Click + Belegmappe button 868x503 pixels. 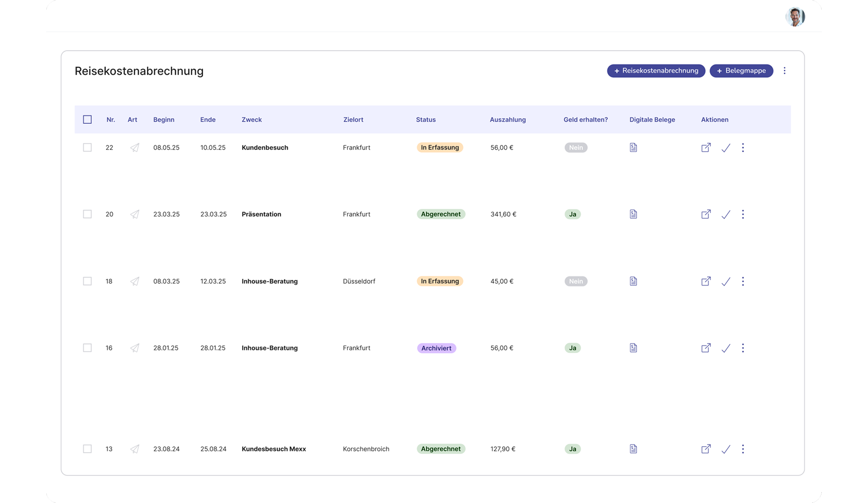click(741, 71)
